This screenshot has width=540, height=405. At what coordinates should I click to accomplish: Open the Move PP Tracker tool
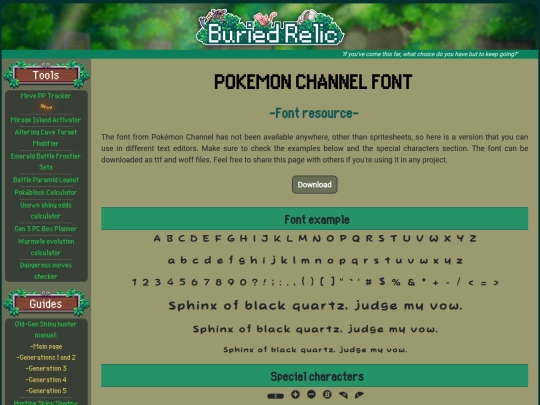point(46,96)
